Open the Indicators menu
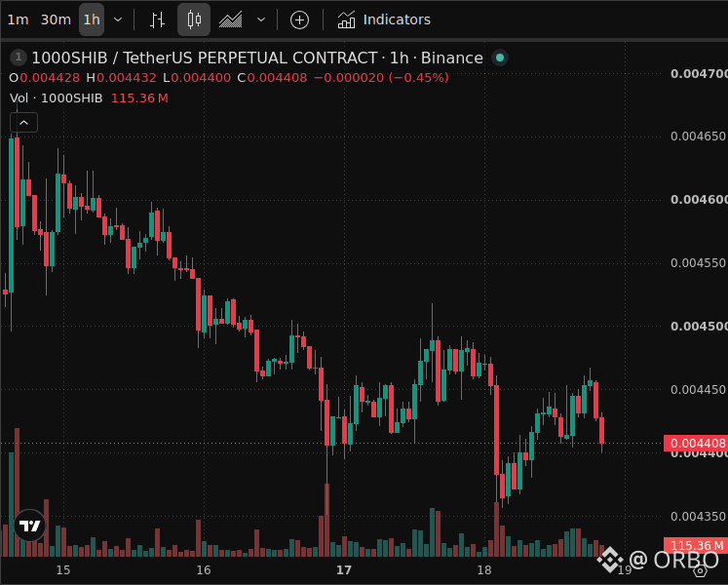 coord(384,19)
